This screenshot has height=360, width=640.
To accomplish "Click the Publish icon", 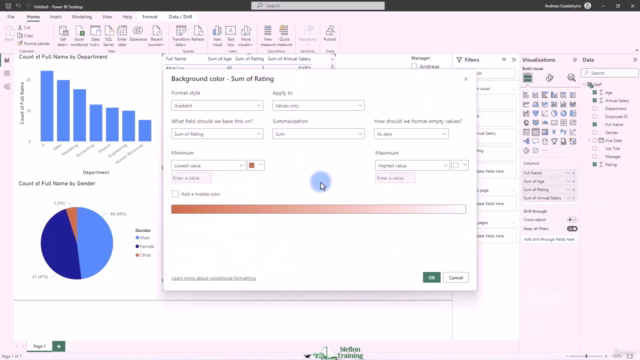I will pos(330,33).
